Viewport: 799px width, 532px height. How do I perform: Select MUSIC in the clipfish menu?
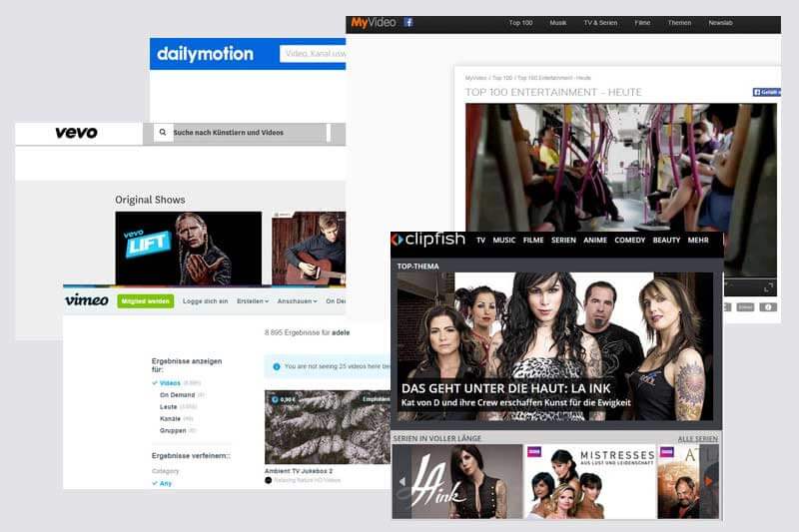click(x=504, y=240)
